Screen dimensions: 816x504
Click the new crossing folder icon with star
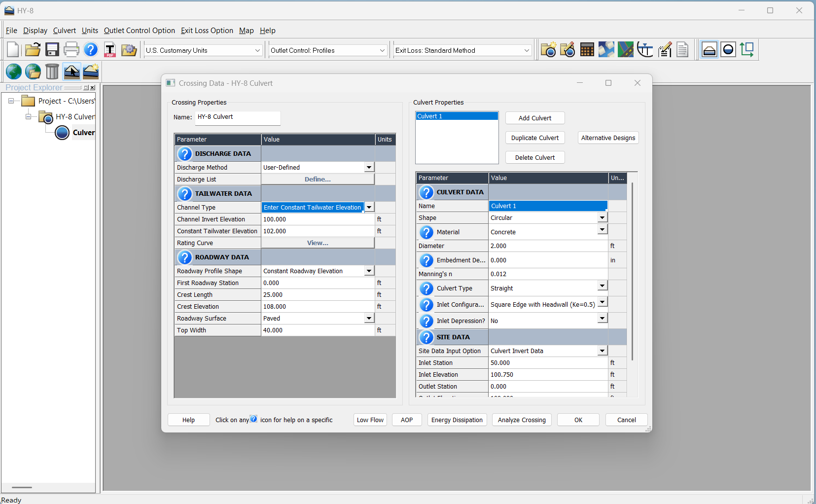548,50
